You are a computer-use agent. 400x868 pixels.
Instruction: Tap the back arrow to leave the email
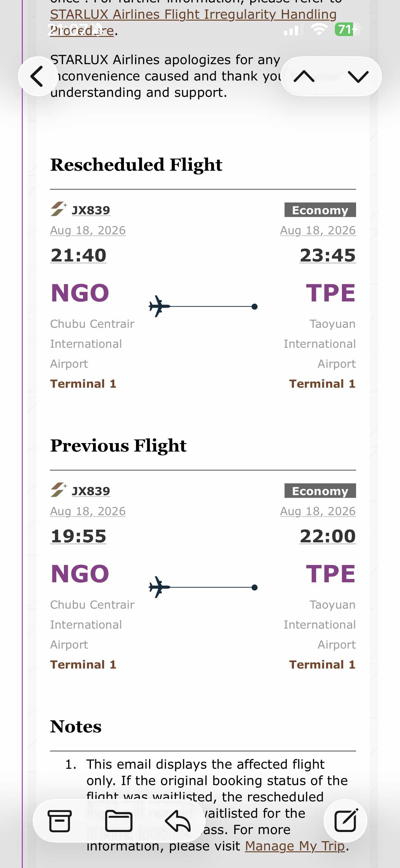pos(38,76)
